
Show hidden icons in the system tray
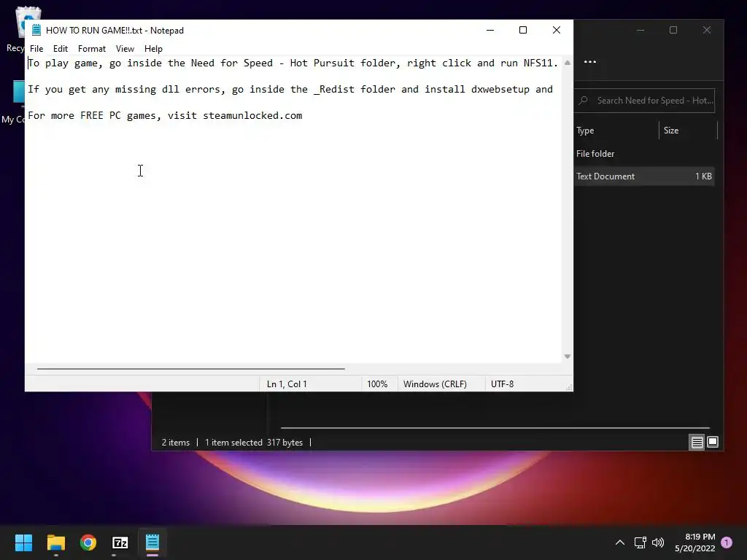pos(620,542)
